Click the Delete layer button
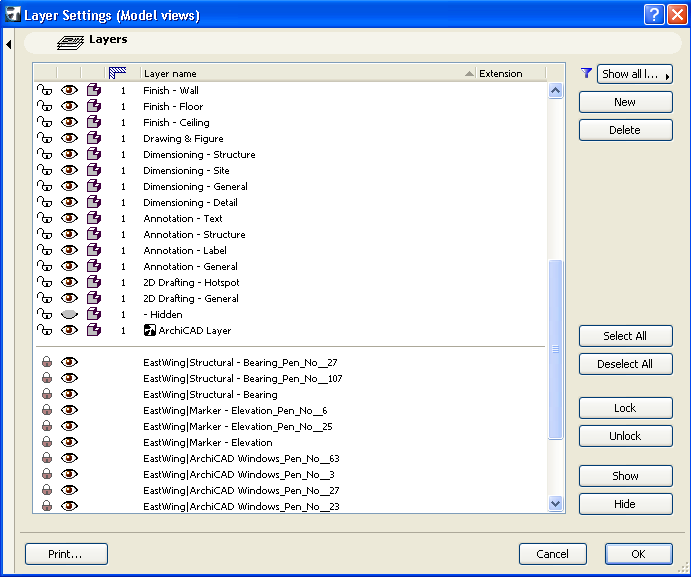The width and height of the screenshot is (692, 577). point(625,130)
